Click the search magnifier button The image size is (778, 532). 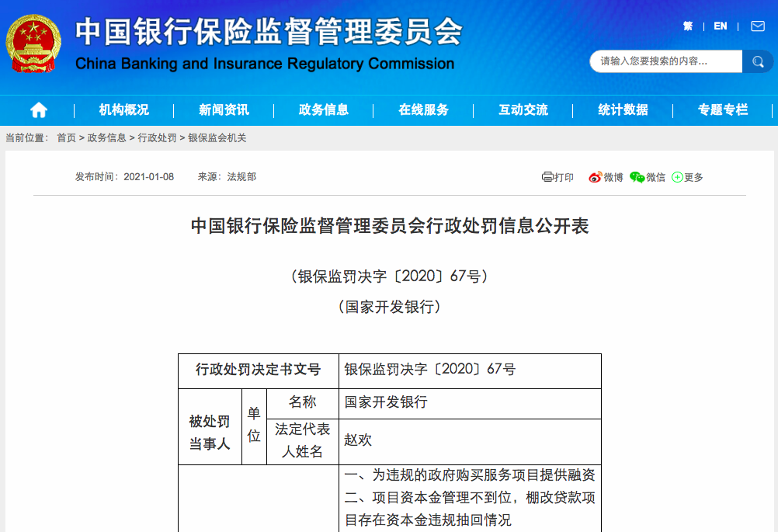coord(758,61)
